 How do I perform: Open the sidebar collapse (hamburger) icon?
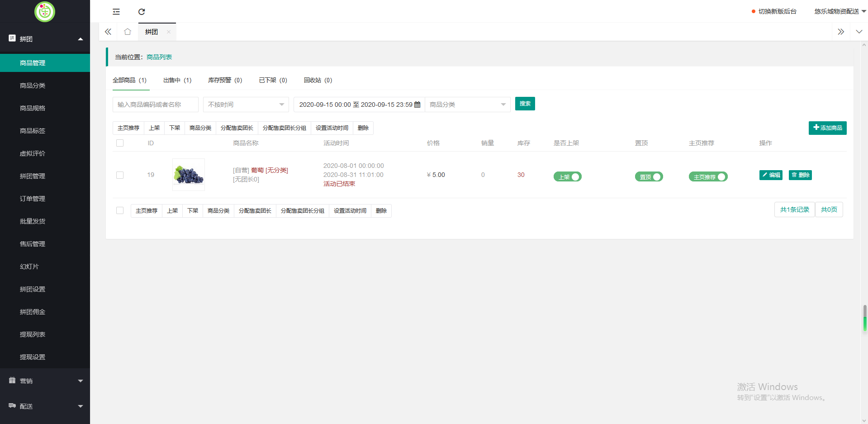click(116, 11)
